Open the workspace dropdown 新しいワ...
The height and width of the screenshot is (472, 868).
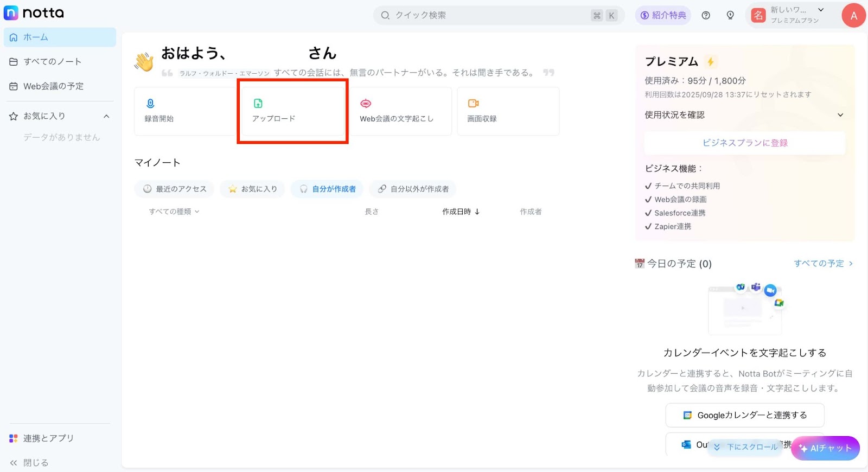coord(821,10)
